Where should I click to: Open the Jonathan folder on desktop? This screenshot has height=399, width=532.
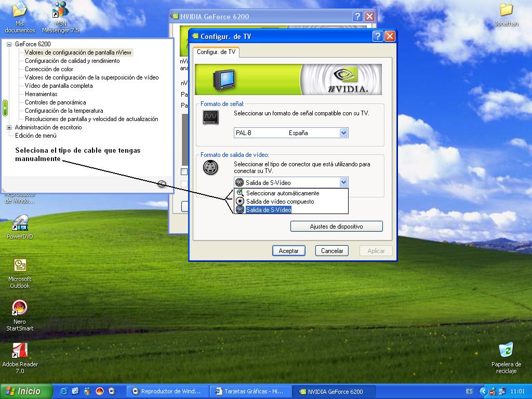click(506, 10)
